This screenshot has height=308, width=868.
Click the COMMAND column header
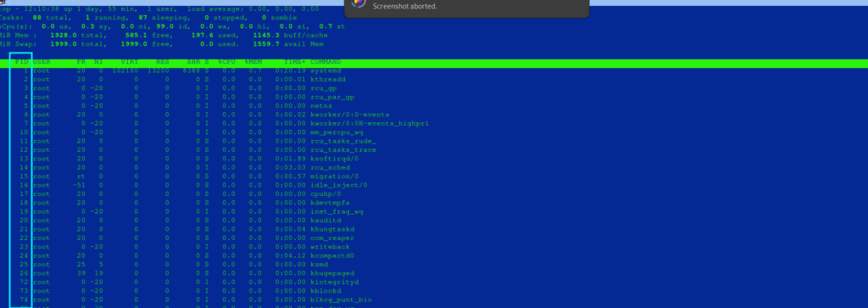point(325,62)
